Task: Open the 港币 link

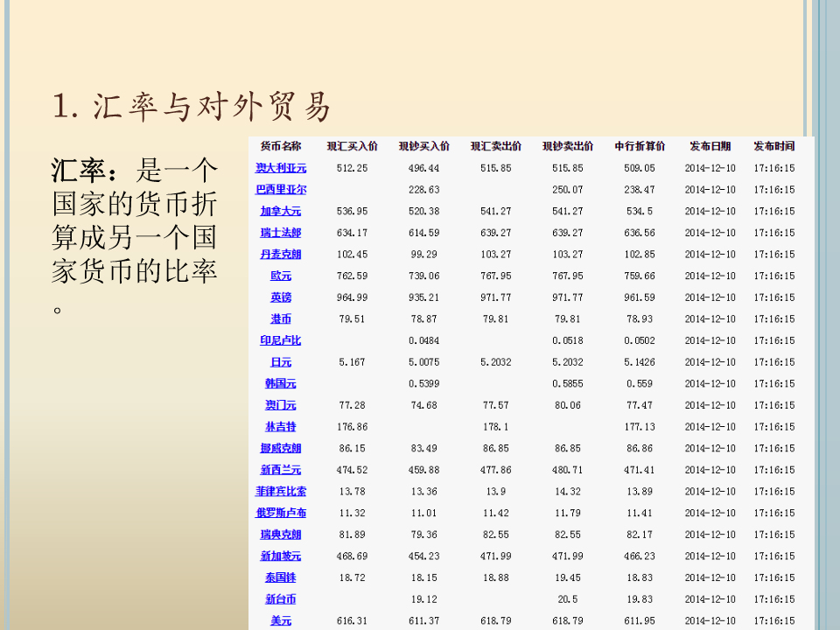Action: 281,318
